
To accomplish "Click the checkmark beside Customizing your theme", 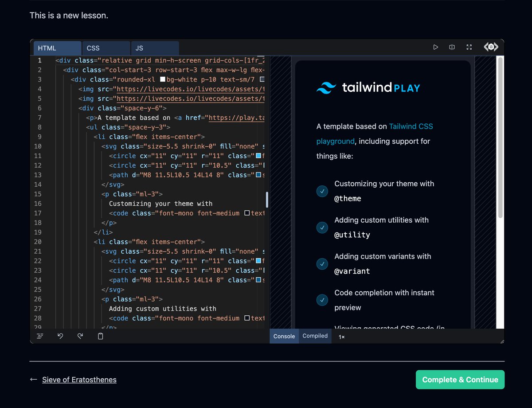I will (322, 191).
